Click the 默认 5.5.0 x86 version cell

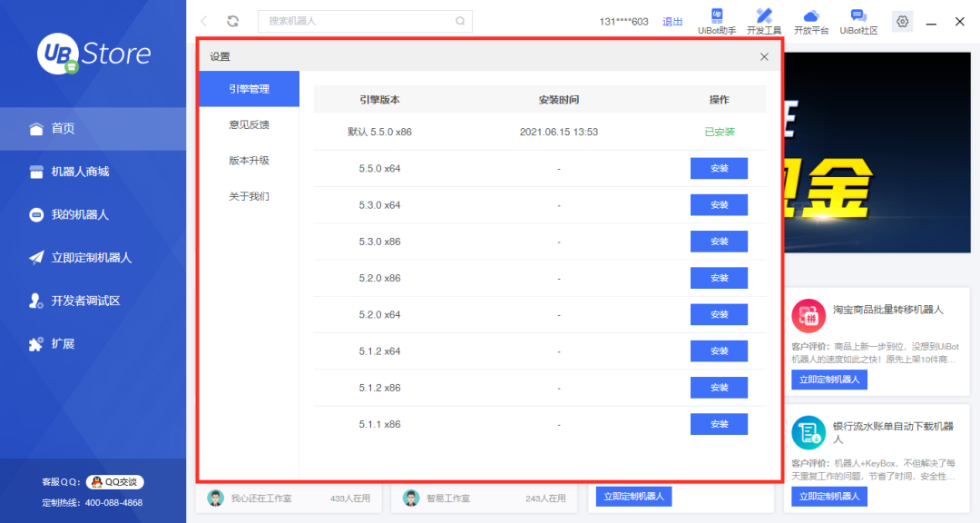tap(379, 132)
